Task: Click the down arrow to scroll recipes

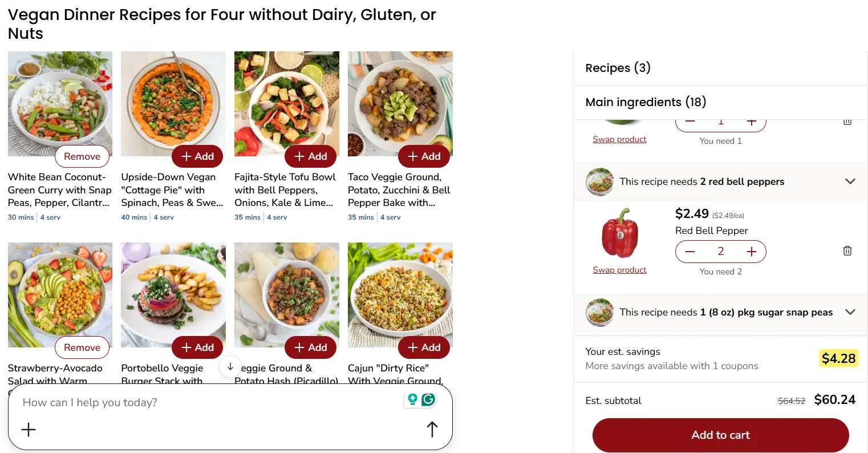Action: [230, 366]
